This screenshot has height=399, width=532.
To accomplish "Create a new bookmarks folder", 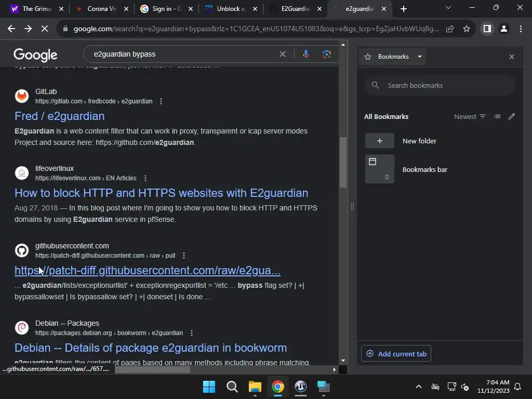I will (440, 141).
